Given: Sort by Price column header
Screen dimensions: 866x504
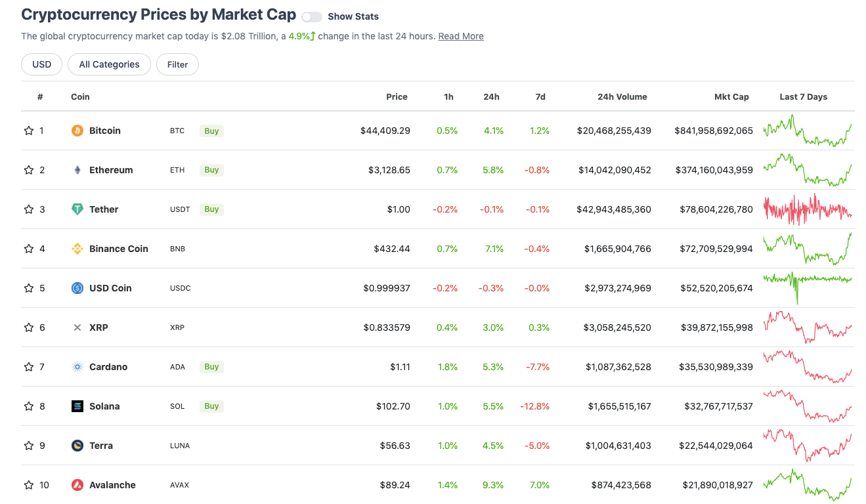Looking at the screenshot, I should pos(397,96).
